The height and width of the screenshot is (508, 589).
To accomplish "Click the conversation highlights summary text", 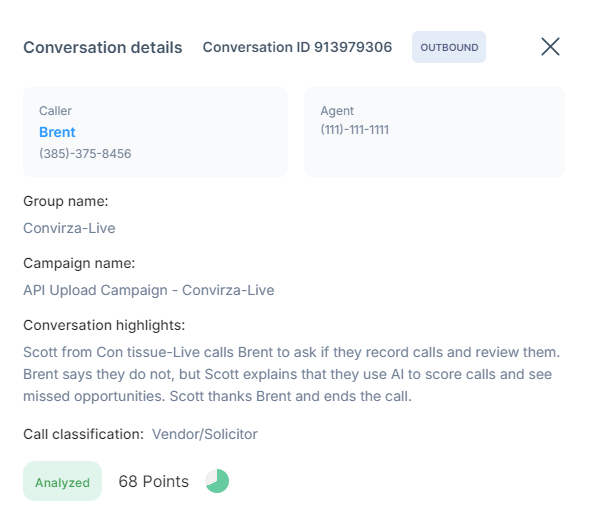I will [x=291, y=374].
